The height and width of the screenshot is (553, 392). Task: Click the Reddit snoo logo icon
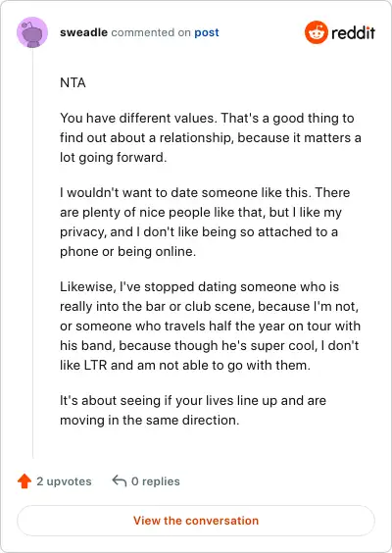pos(317,32)
